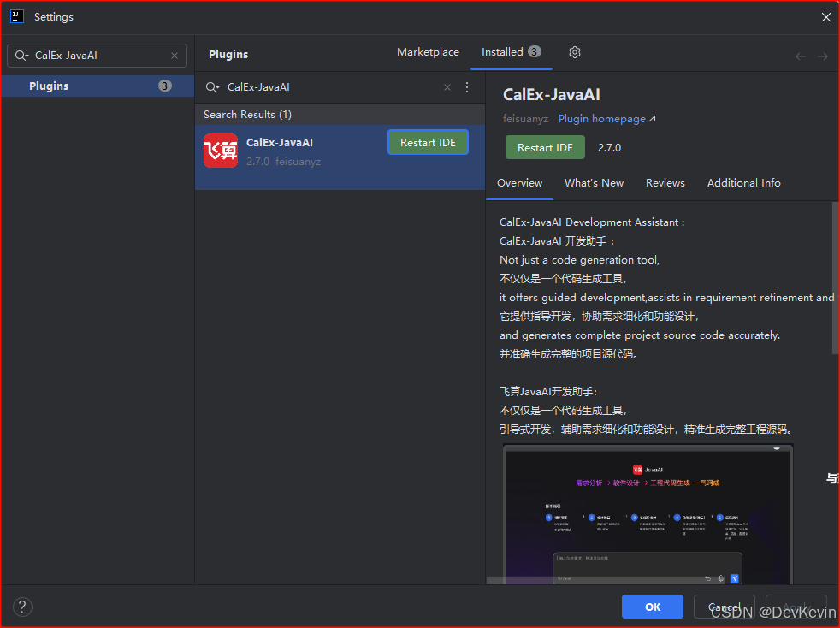Viewport: 840px width, 628px height.
Task: Open the Overview tab
Action: [519, 183]
